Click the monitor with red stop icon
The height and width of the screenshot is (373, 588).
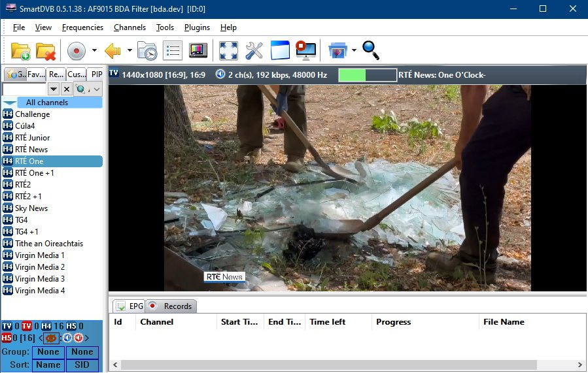tap(305, 50)
